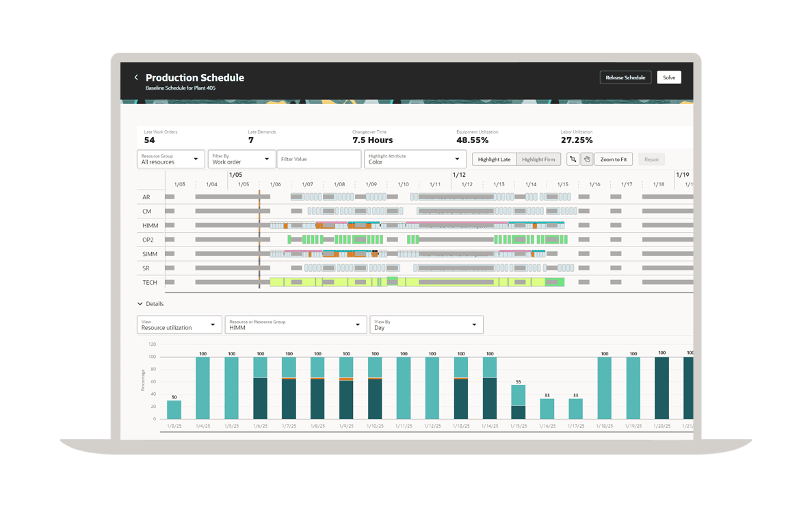
Task: Activate the hand pan tool
Action: click(587, 160)
